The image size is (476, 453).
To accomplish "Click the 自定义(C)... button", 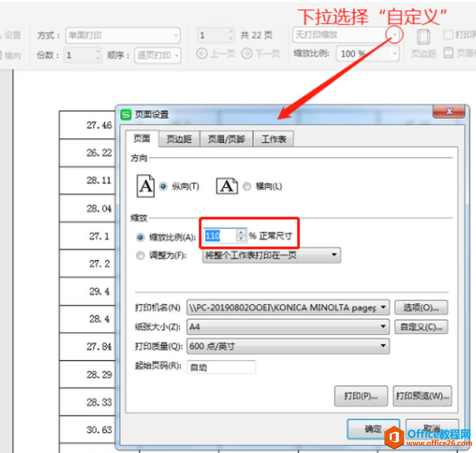I will [x=421, y=327].
